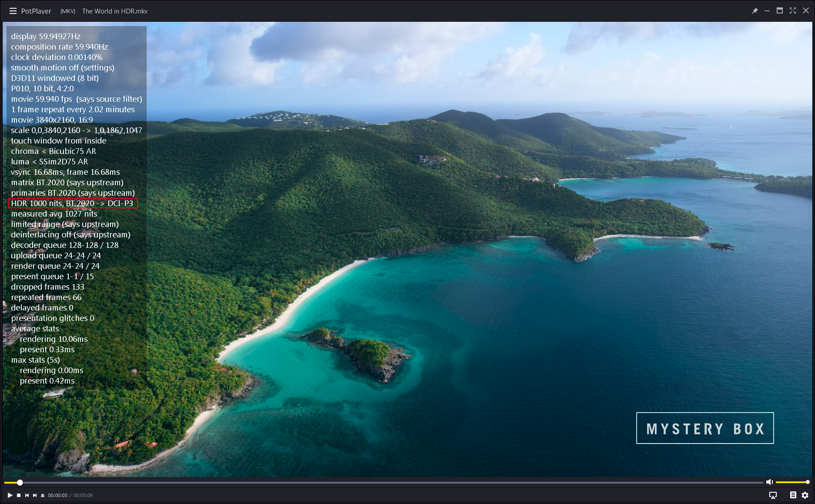Click the 'clock deviation 0.00140%' line
Image resolution: width=815 pixels, height=504 pixels.
57,57
